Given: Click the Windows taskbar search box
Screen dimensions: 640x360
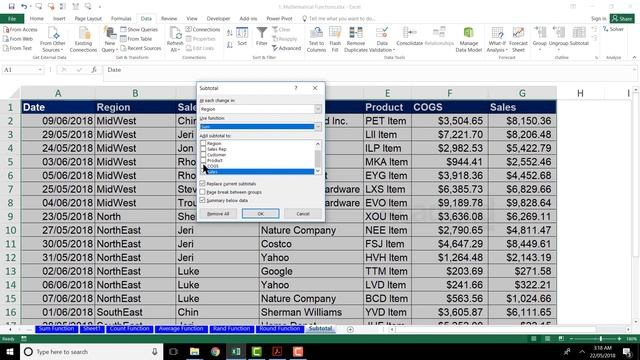Looking at the screenshot, I should (x=92, y=351).
